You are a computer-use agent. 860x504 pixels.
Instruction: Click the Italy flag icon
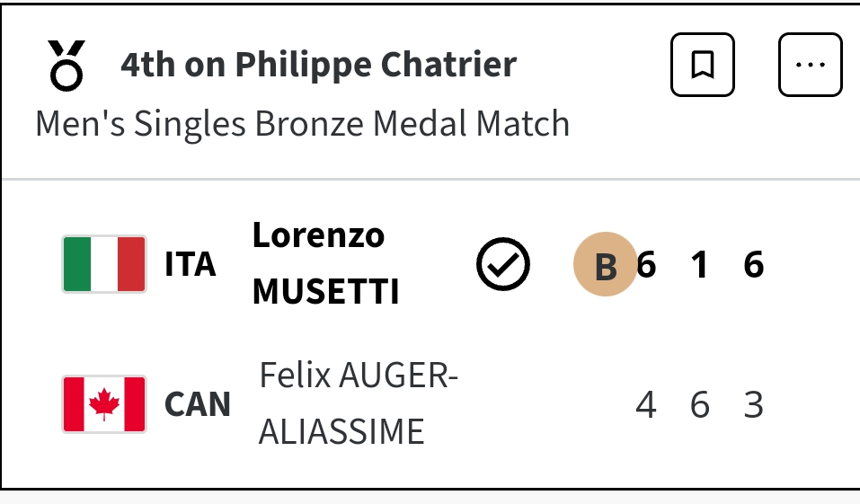click(104, 264)
